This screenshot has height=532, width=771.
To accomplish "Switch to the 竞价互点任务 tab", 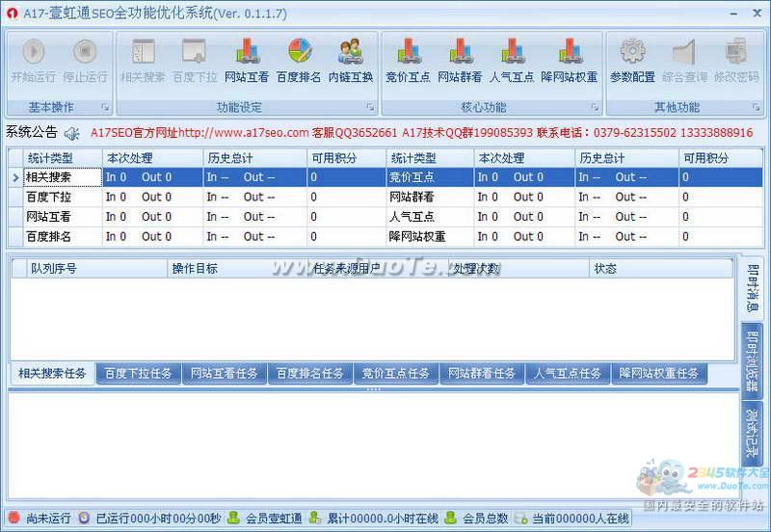I will pyautogui.click(x=395, y=374).
